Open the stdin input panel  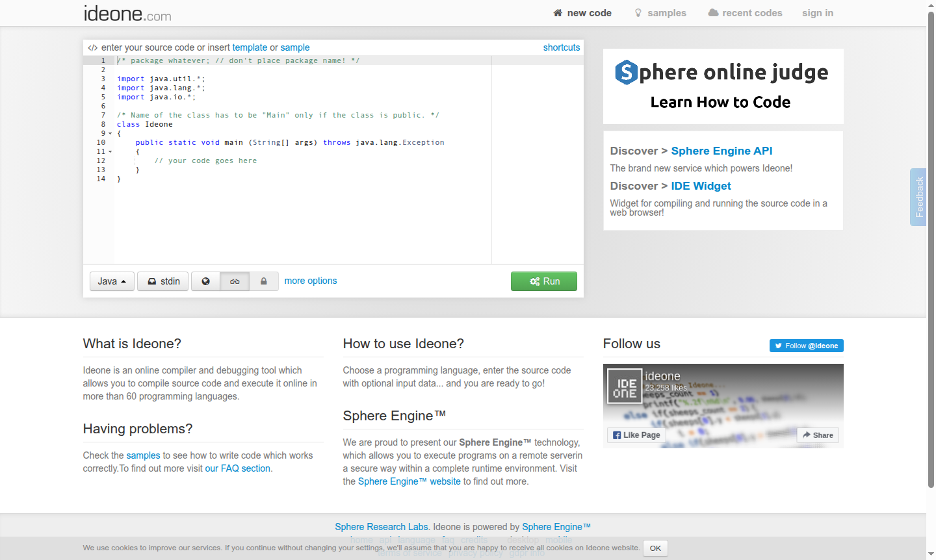coord(163,281)
